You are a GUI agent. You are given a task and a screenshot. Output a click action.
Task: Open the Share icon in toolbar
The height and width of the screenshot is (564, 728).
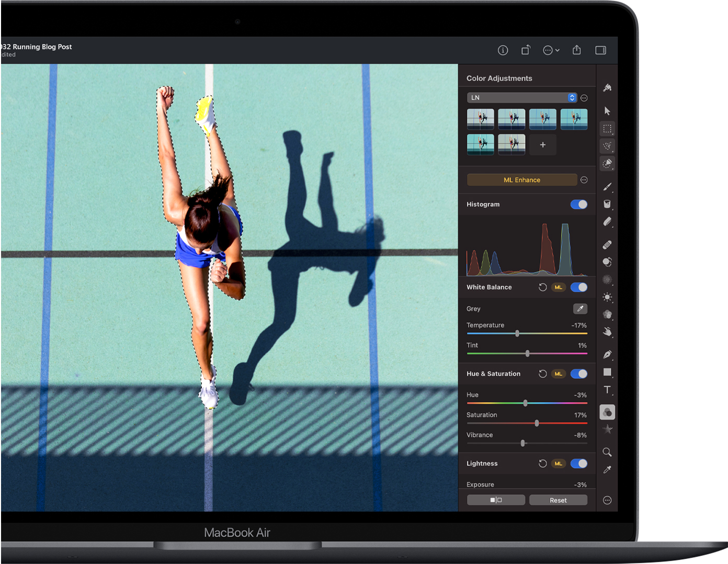tap(576, 50)
